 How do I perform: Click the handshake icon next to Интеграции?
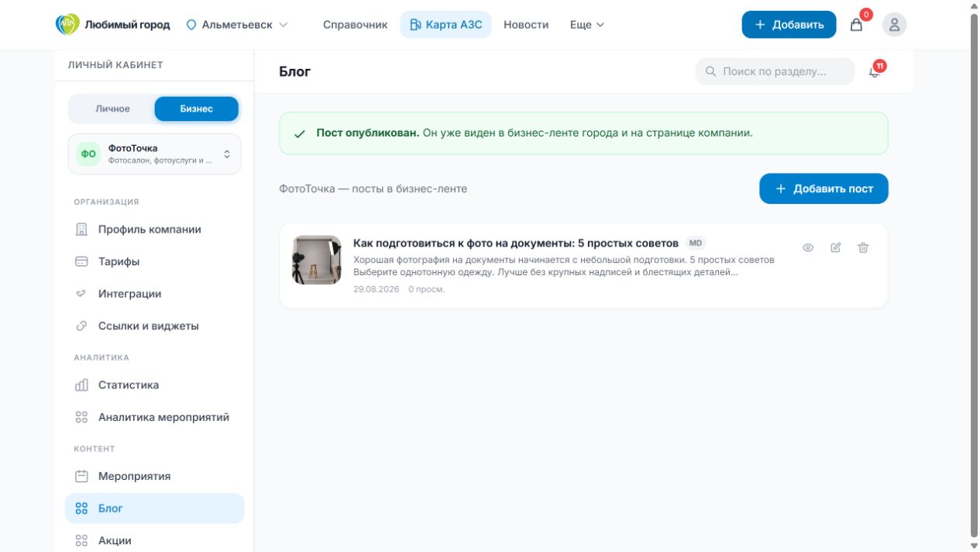[81, 294]
